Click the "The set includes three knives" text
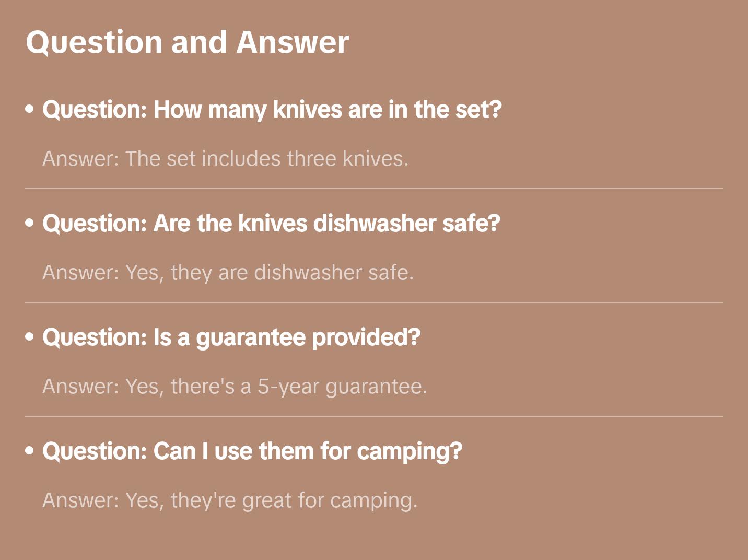 (x=266, y=159)
